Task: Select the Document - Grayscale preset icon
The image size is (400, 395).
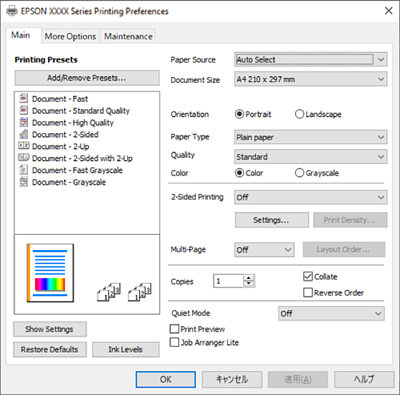Action: (x=24, y=182)
